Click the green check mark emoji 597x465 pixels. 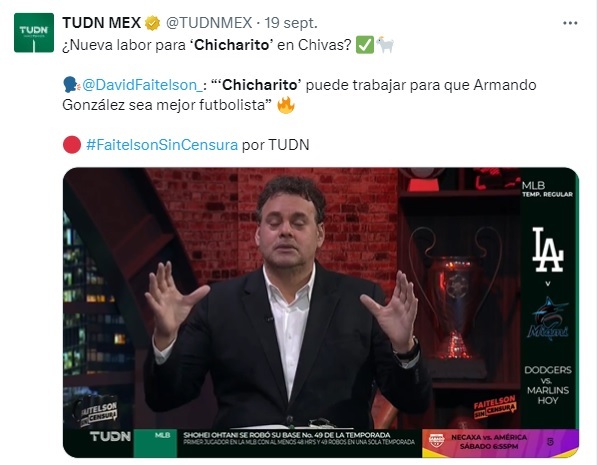coord(364,45)
